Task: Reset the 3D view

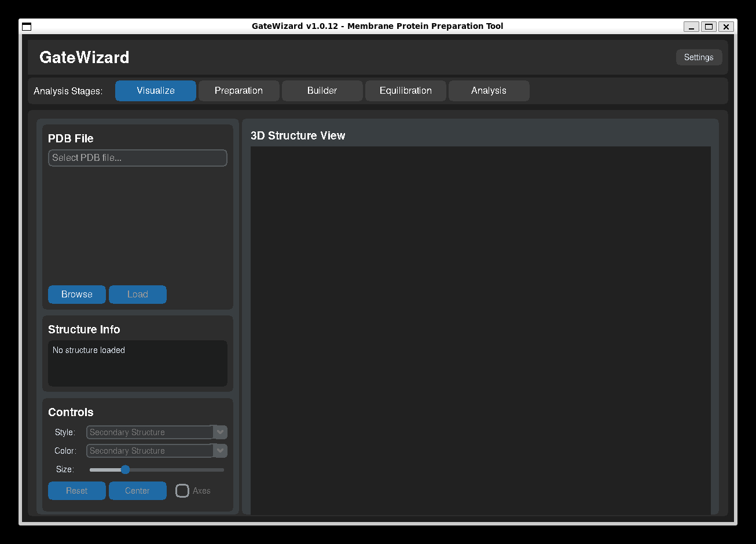Action: point(76,490)
